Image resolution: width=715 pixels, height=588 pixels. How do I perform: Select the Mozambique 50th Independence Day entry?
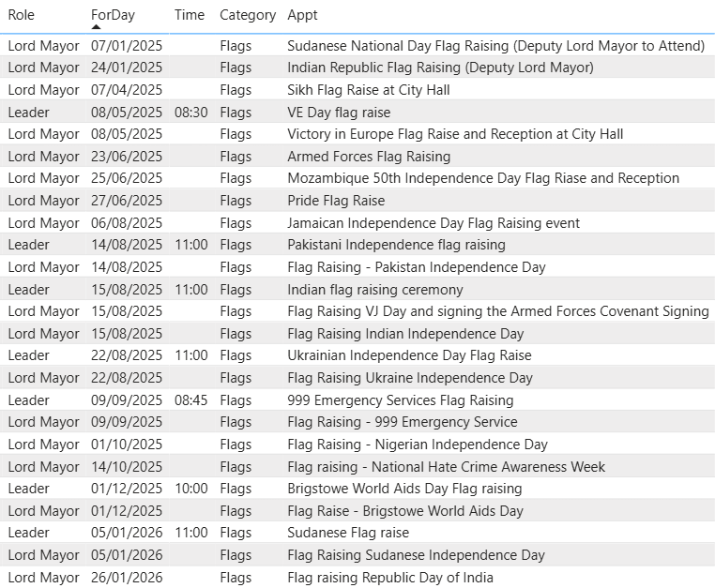(x=482, y=178)
